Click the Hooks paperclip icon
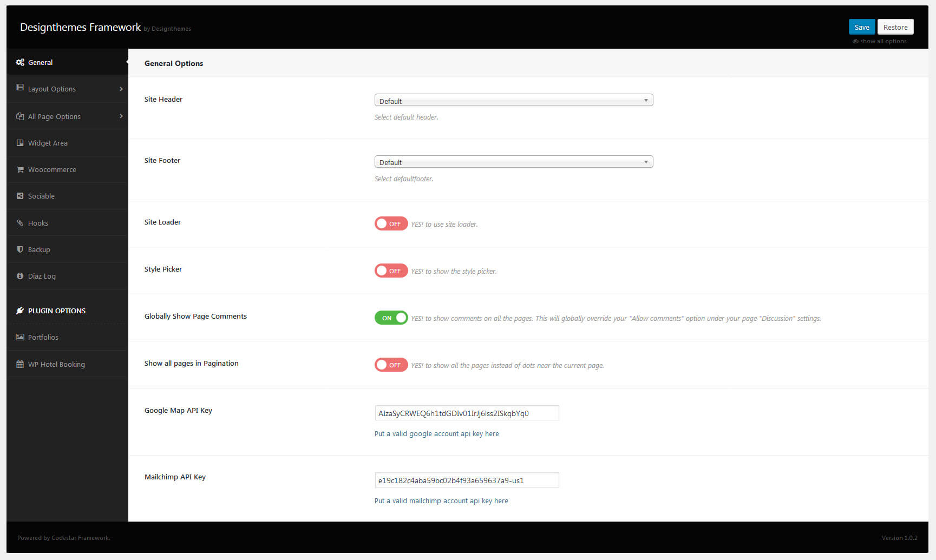Viewport: 936px width, 560px height. pyautogui.click(x=20, y=223)
